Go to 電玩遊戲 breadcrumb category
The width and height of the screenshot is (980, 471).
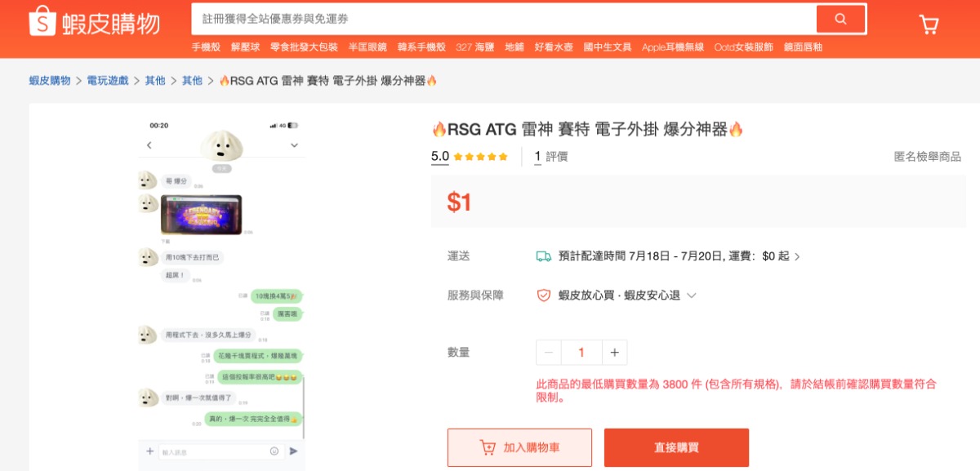108,80
